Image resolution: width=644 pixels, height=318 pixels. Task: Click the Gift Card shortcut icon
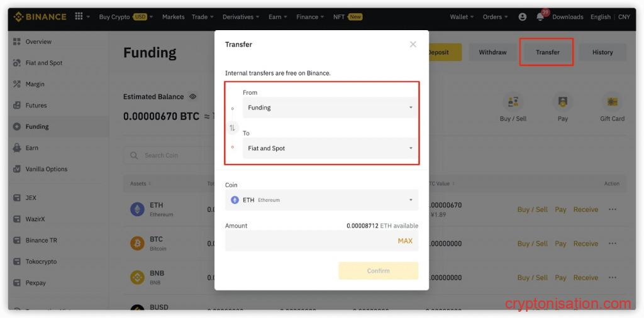coord(612,102)
